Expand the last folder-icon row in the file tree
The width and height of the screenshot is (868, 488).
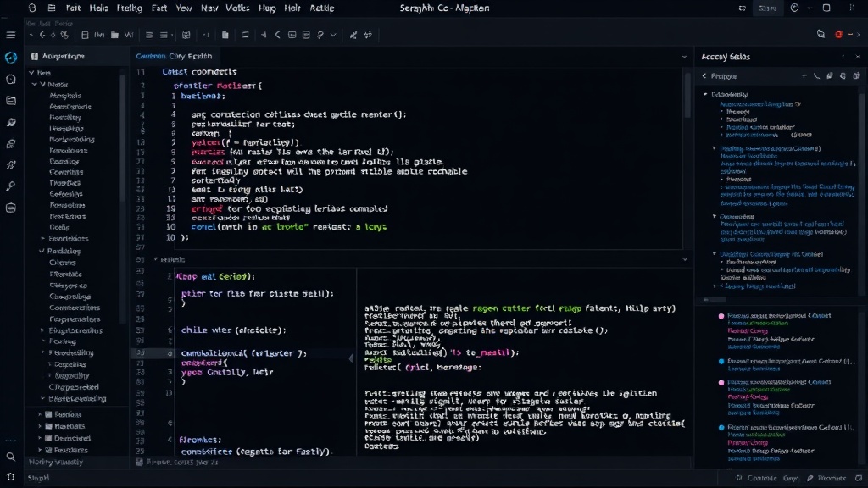pos(40,450)
